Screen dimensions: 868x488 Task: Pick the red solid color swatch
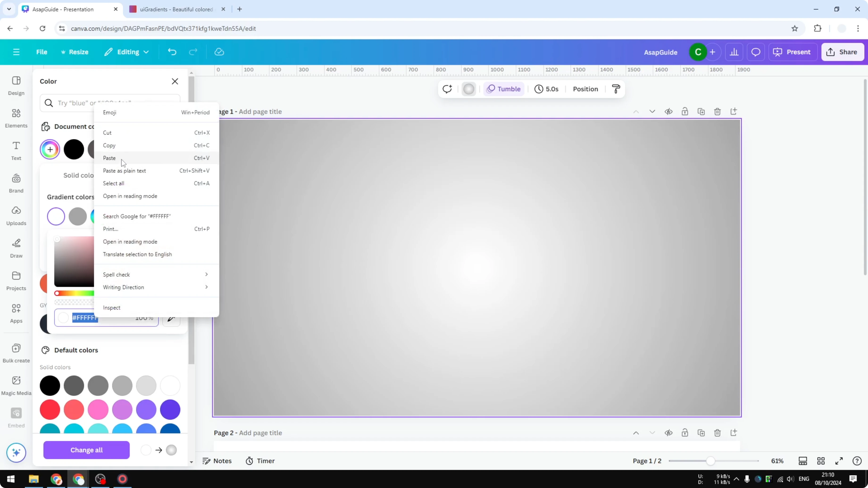tap(50, 409)
